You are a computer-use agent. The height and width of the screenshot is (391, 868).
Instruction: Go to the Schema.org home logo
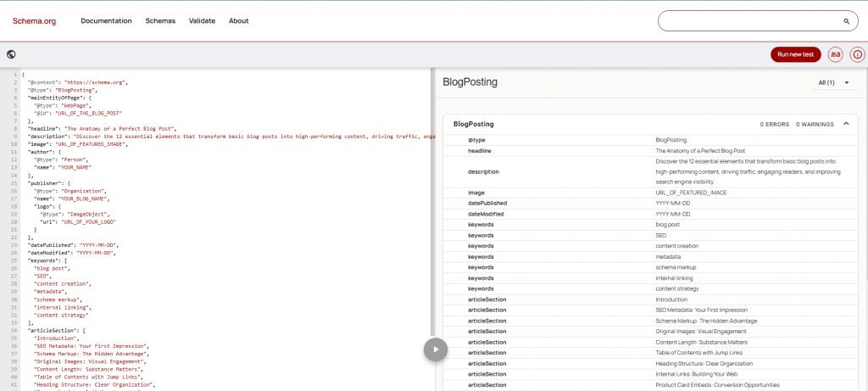34,21
